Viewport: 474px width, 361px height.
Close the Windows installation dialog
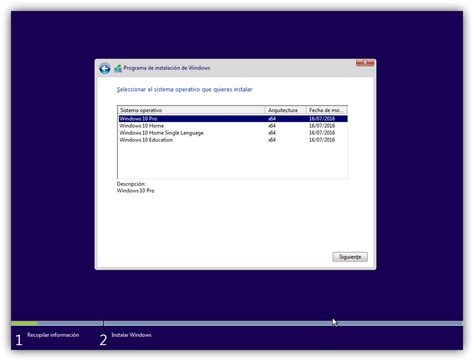365,63
